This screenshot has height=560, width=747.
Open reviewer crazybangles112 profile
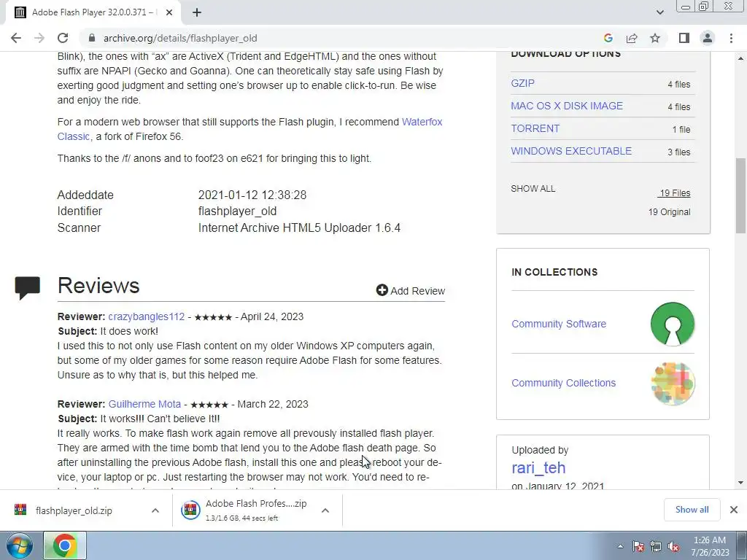coord(146,316)
